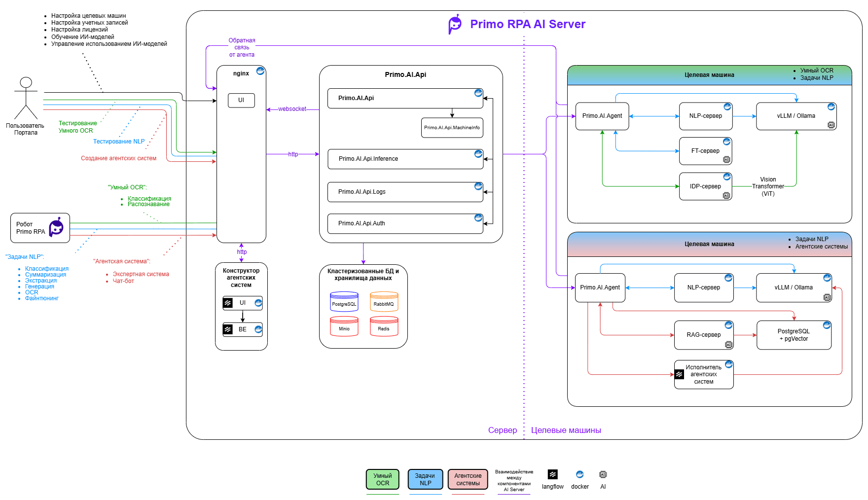Select the Пользователь Портала stick figure

[x=26, y=98]
